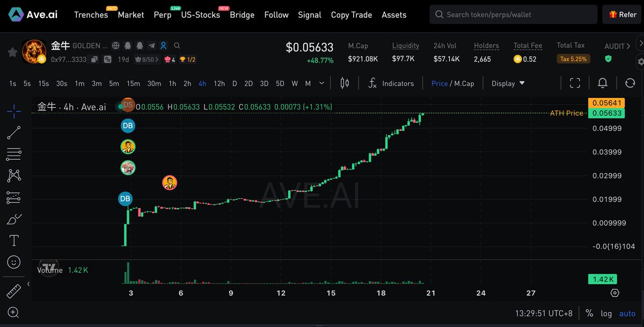Click the DS marker on chart
Viewport: 644px width, 327px height.
coord(128,105)
